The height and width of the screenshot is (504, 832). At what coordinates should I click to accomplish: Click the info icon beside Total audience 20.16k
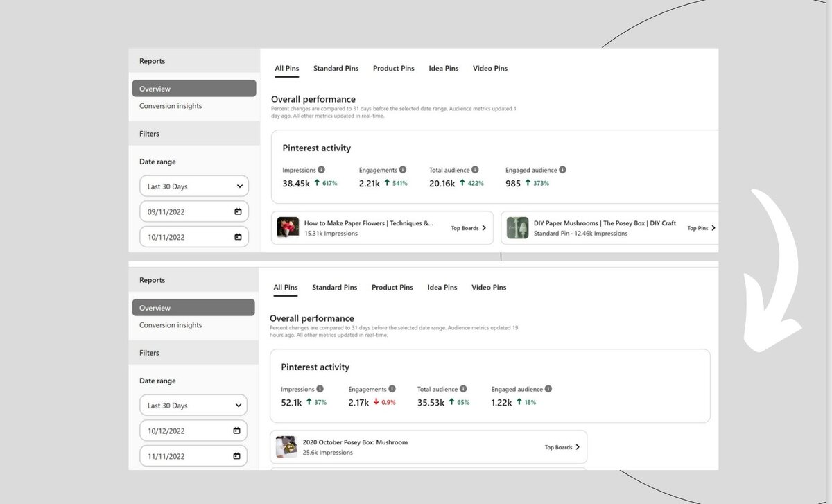[x=476, y=170]
